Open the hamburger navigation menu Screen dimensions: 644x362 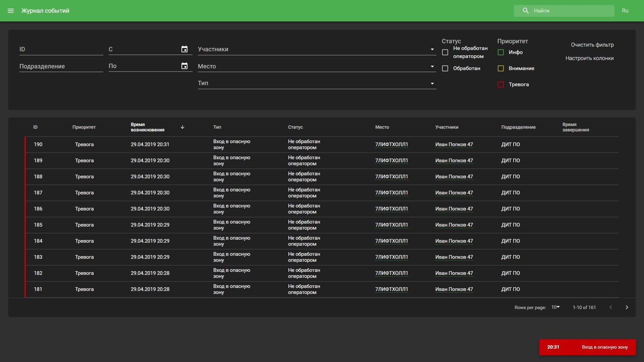coord(10,11)
